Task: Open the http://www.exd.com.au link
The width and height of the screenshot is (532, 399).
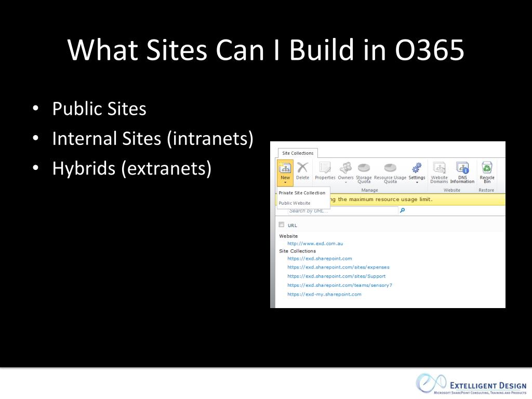Action: click(315, 244)
